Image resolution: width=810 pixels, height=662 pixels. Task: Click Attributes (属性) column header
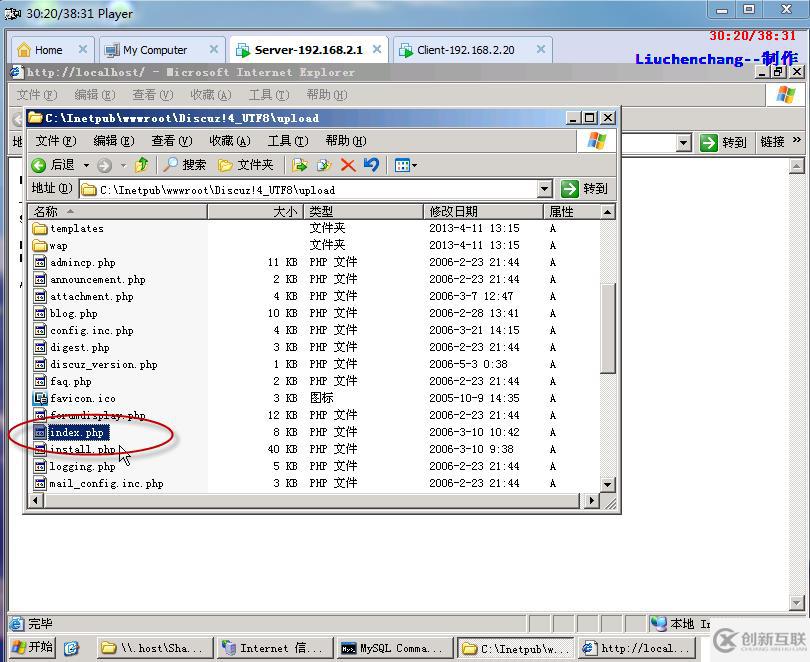point(571,212)
